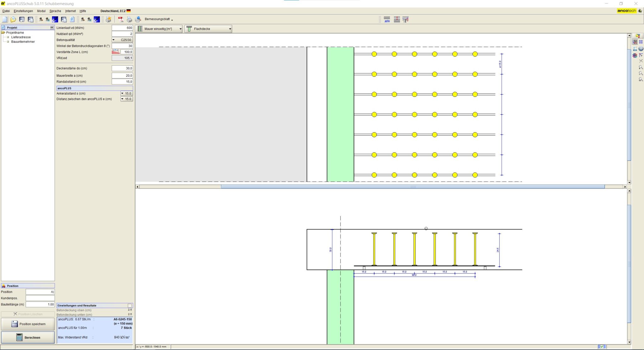Switch to the 3D view icon

click(x=641, y=49)
